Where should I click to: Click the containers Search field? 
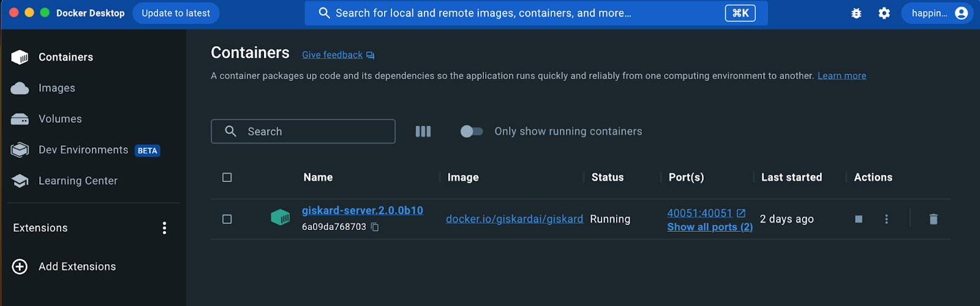(303, 131)
